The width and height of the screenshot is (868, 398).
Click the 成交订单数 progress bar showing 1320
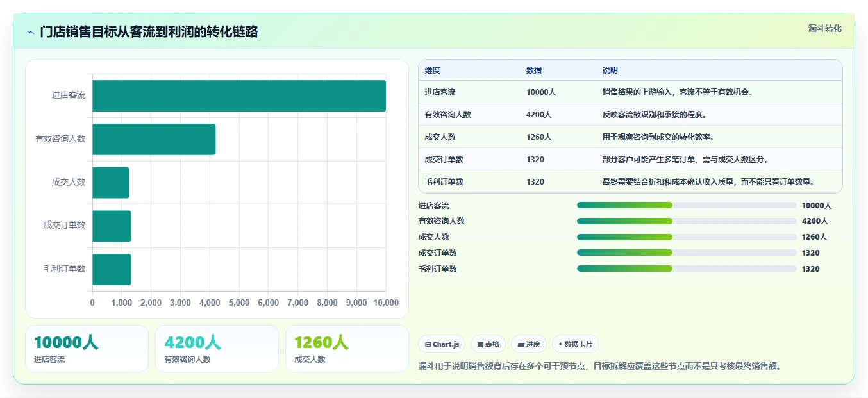click(687, 253)
